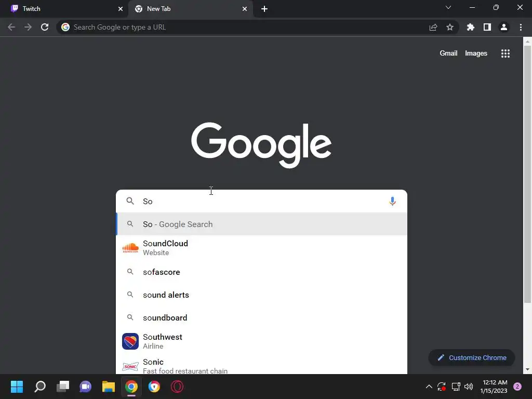Click the browser forward arrow
Image resolution: width=532 pixels, height=399 pixels.
coord(28,27)
